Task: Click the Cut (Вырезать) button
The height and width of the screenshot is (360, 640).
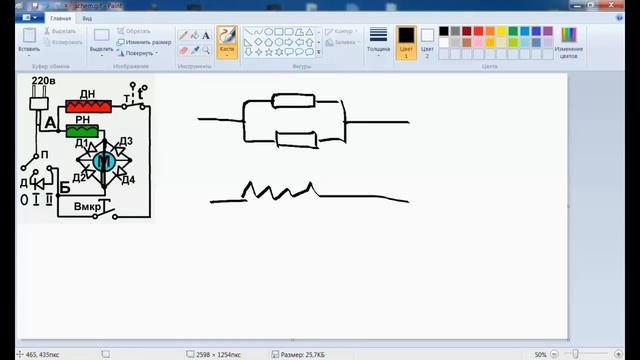Action: click(60, 31)
